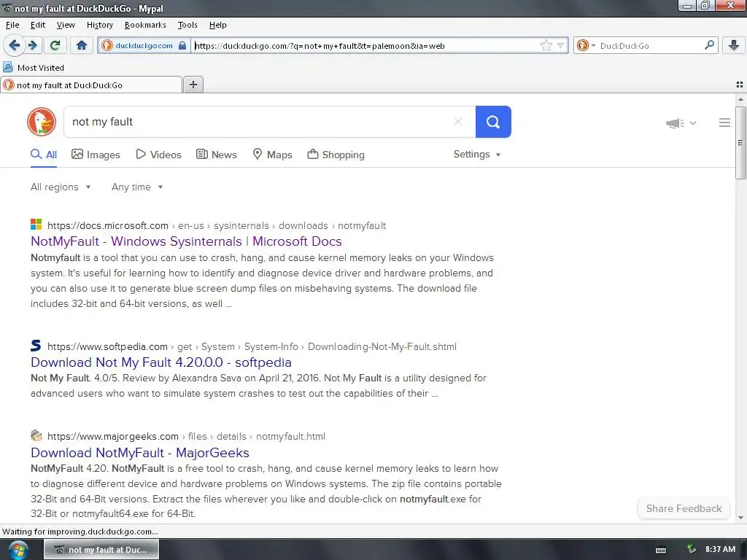This screenshot has width=747, height=560.
Task: Open the DuckDuckGo hamburger menu
Action: [x=724, y=122]
